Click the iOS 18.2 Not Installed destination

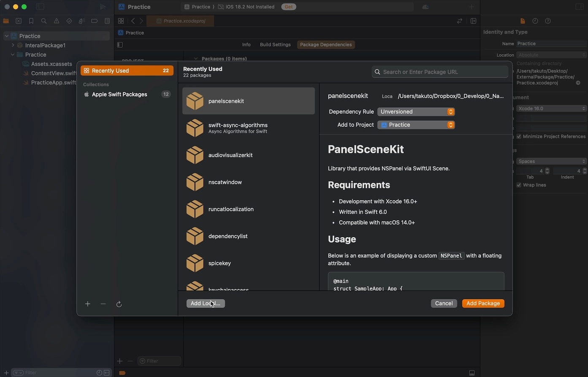tap(247, 7)
